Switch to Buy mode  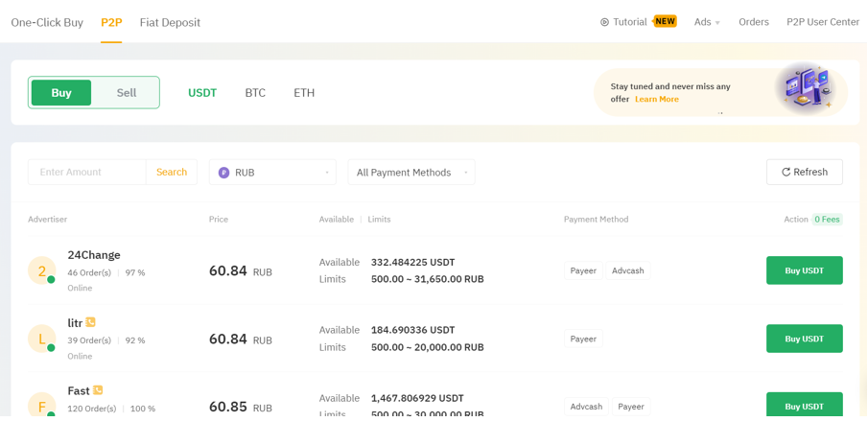61,93
